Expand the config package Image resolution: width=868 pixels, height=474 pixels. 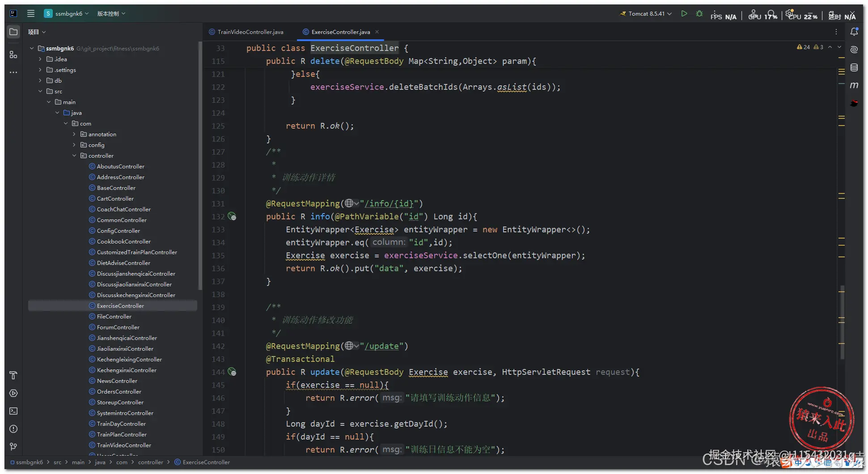pyautogui.click(x=74, y=145)
